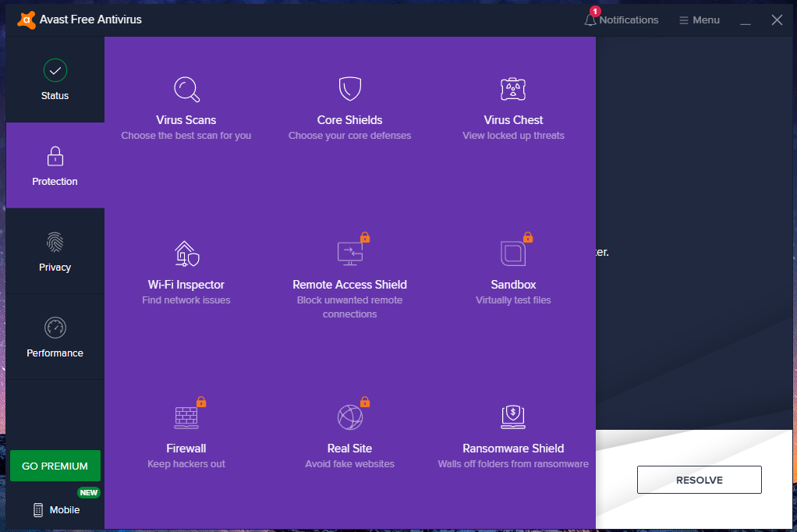Click the GO PREMIUM button

click(x=55, y=466)
